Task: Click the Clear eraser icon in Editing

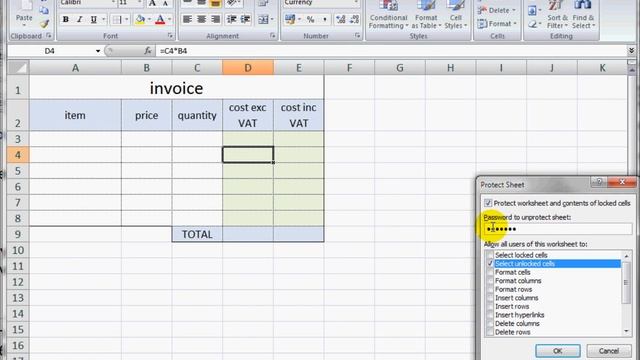Action: (532, 24)
